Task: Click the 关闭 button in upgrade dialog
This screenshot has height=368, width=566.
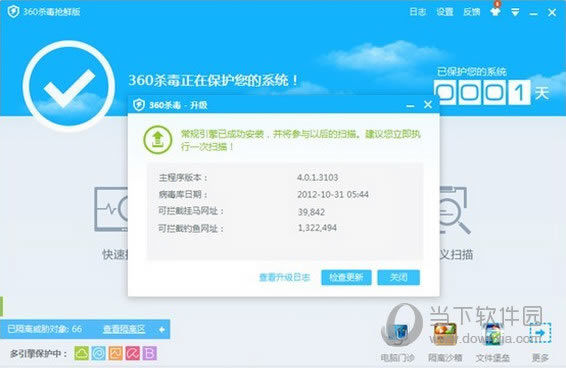Action: (399, 277)
